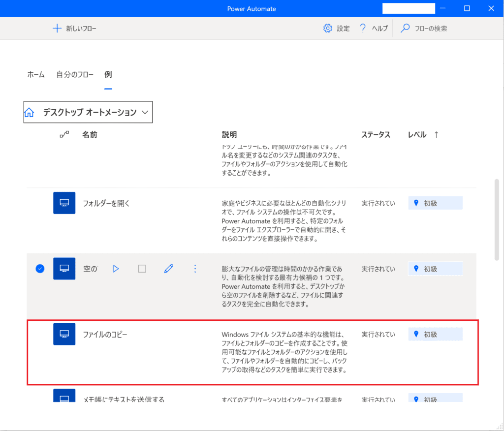Open the three-dot more actions menu

pyautogui.click(x=195, y=269)
